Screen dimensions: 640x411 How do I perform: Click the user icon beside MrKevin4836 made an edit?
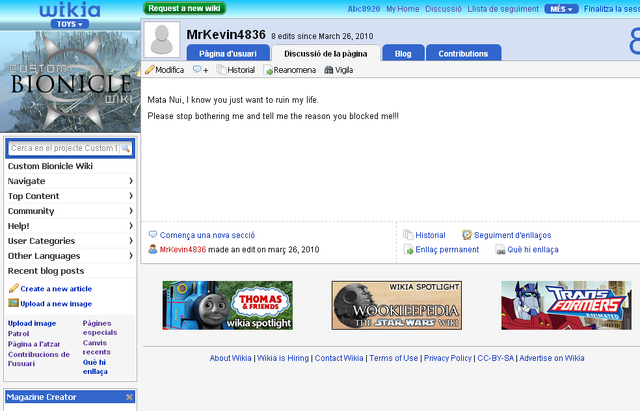[153, 249]
